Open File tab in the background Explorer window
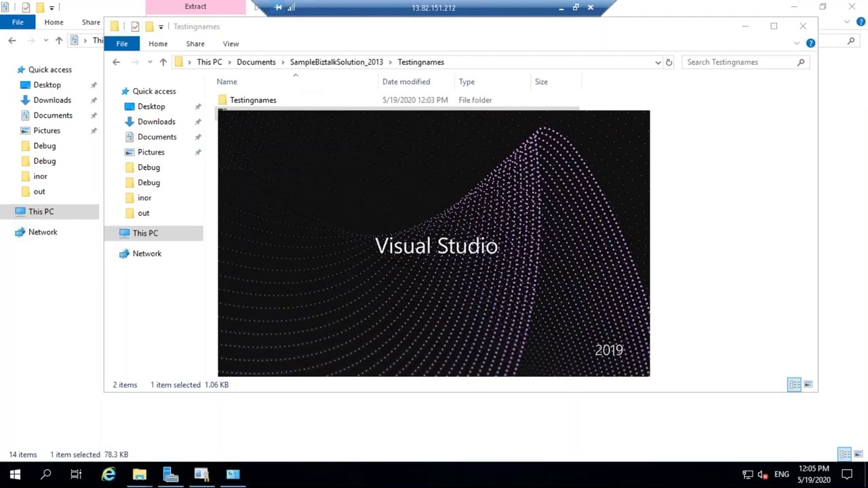 (x=18, y=22)
